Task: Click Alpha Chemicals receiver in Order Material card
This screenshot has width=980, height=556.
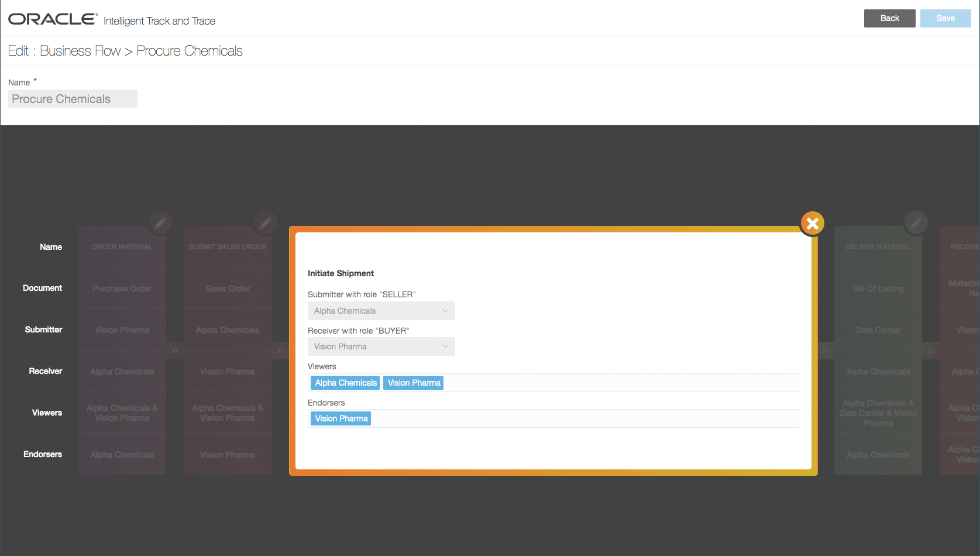Action: pyautogui.click(x=122, y=372)
